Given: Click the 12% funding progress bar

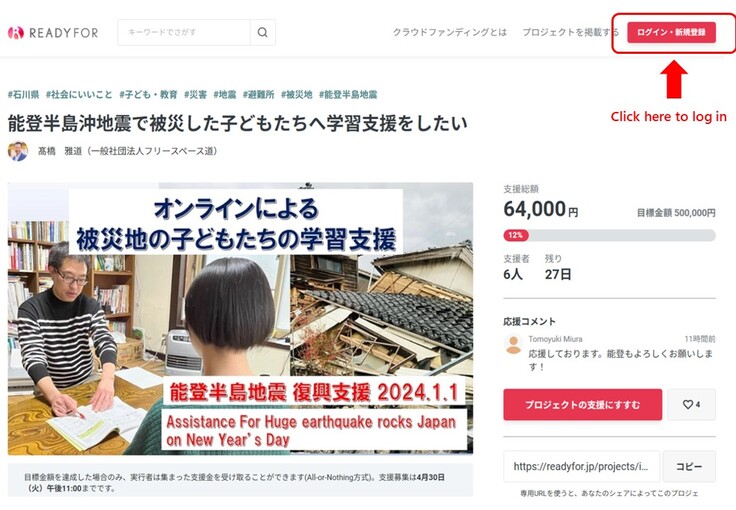Looking at the screenshot, I should click(609, 235).
